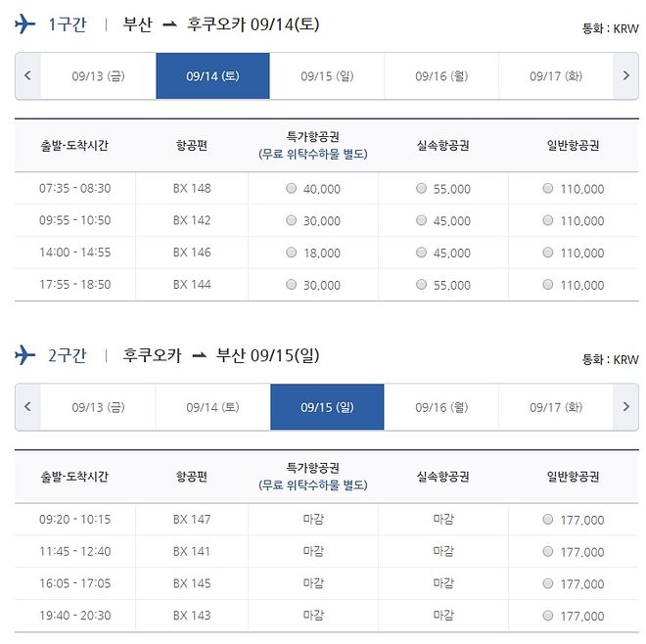Viewport: 646px width, 644px height.
Task: Click 특가항공권 column header in 1구간 table
Action: pyautogui.click(x=313, y=138)
